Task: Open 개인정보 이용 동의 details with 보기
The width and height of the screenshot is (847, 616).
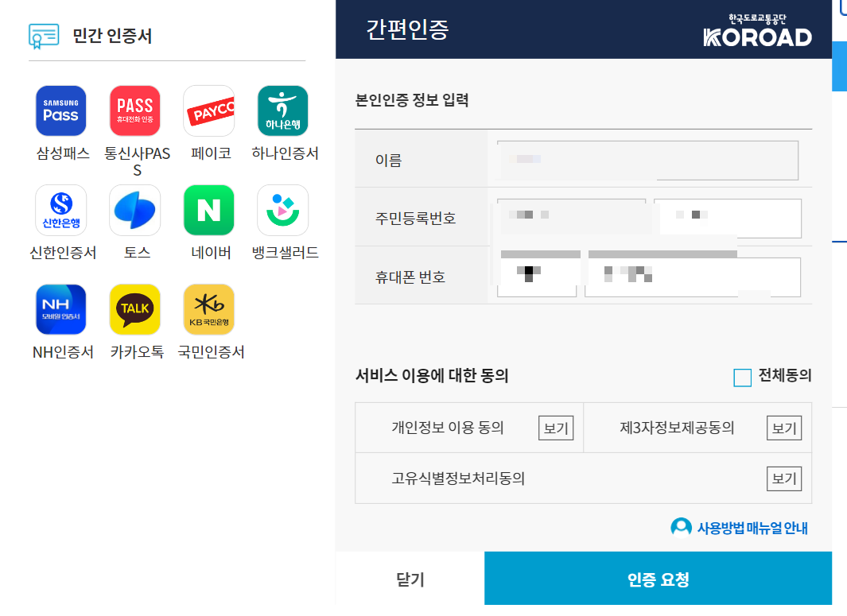Action: coord(556,428)
